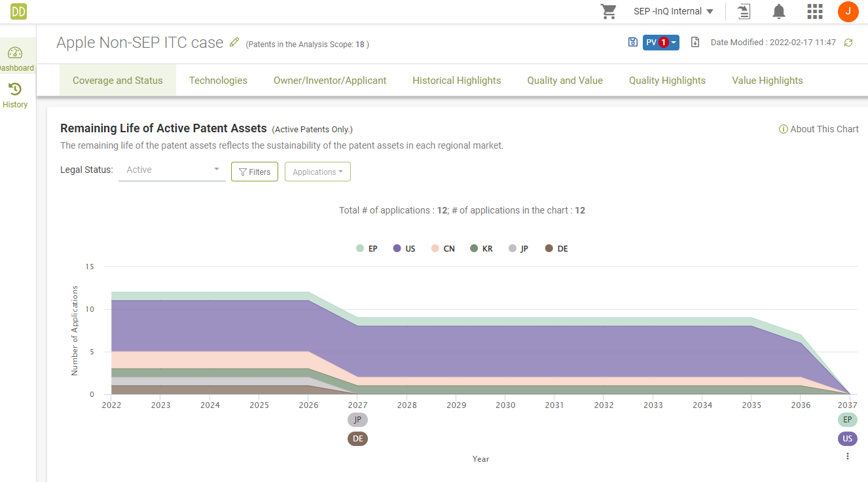Image resolution: width=868 pixels, height=482 pixels.
Task: Open History in sidebar
Action: click(x=15, y=96)
